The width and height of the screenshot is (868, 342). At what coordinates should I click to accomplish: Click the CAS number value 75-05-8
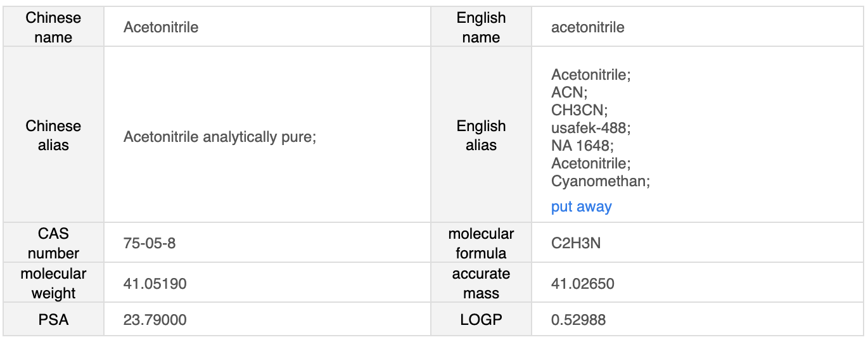point(150,243)
